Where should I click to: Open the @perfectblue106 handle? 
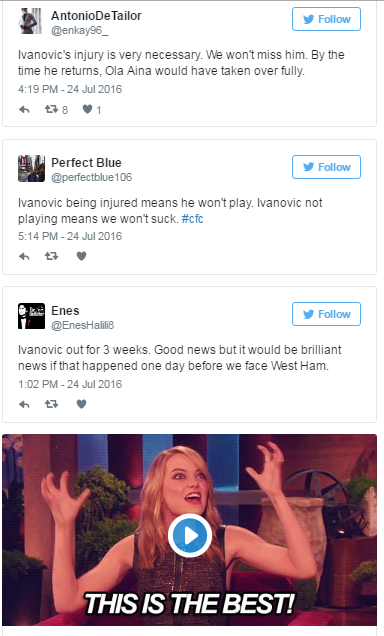[91, 177]
